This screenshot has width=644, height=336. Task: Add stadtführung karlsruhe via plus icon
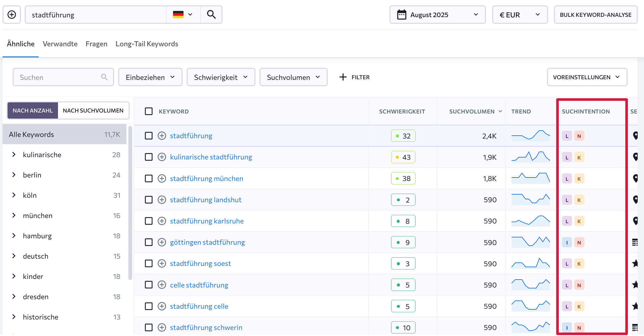162,221
